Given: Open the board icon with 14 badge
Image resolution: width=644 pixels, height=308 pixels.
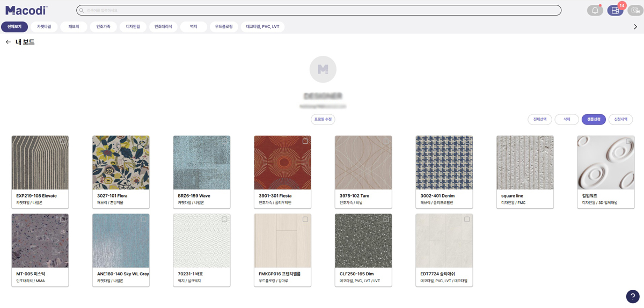Looking at the screenshot, I should tap(615, 10).
